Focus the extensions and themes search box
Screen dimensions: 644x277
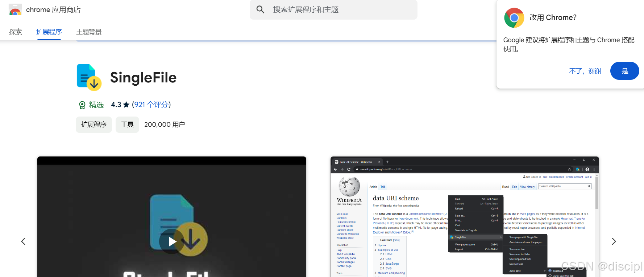[x=333, y=9]
